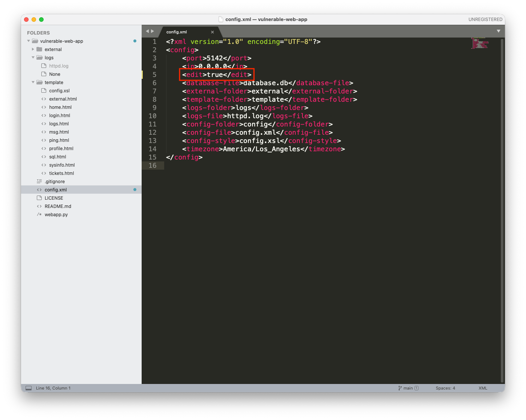Image resolution: width=526 pixels, height=420 pixels.
Task: Open the tab list dropdown arrow
Action: [499, 31]
